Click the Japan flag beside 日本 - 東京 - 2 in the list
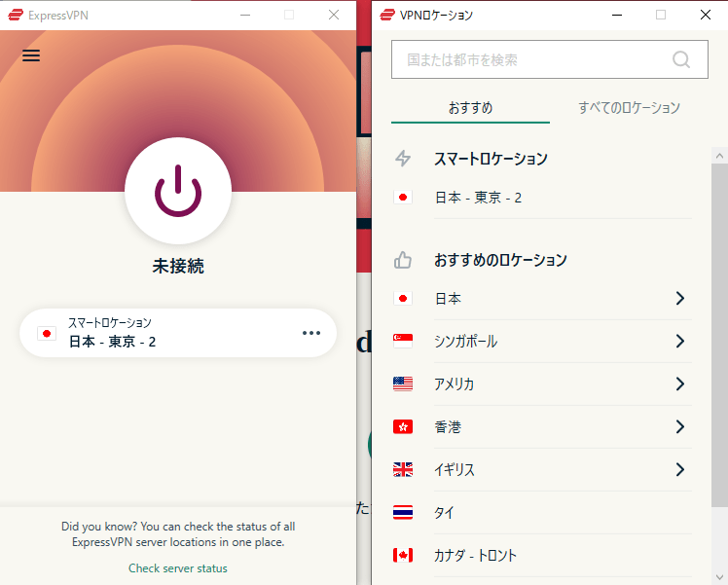This screenshot has height=585, width=728. point(403,198)
